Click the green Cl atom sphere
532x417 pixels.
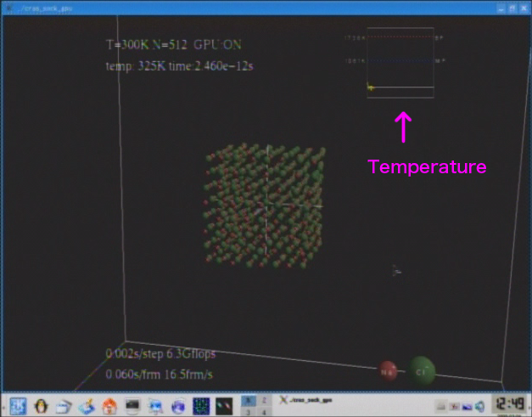pyautogui.click(x=422, y=370)
